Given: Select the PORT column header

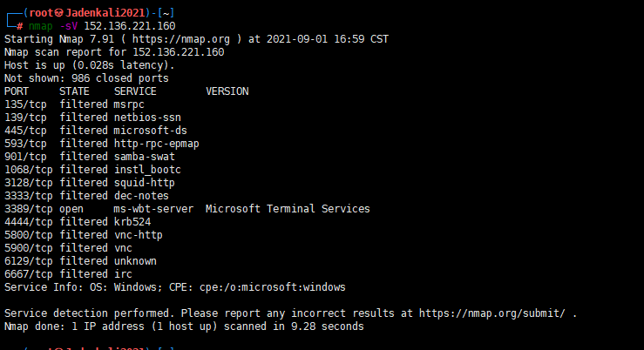Looking at the screenshot, I should 17,91.
